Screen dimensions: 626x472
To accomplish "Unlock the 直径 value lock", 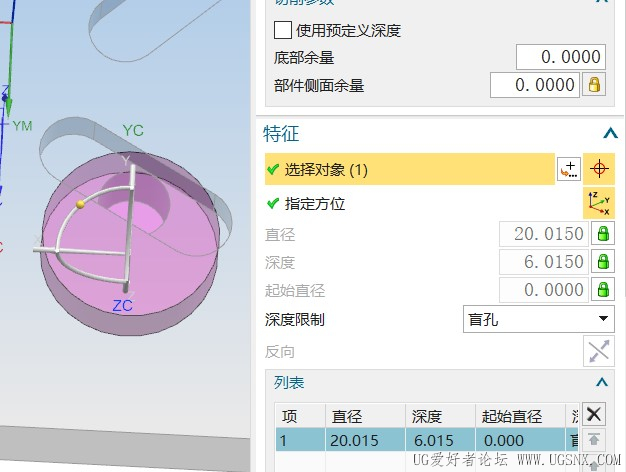I will click(x=603, y=234).
